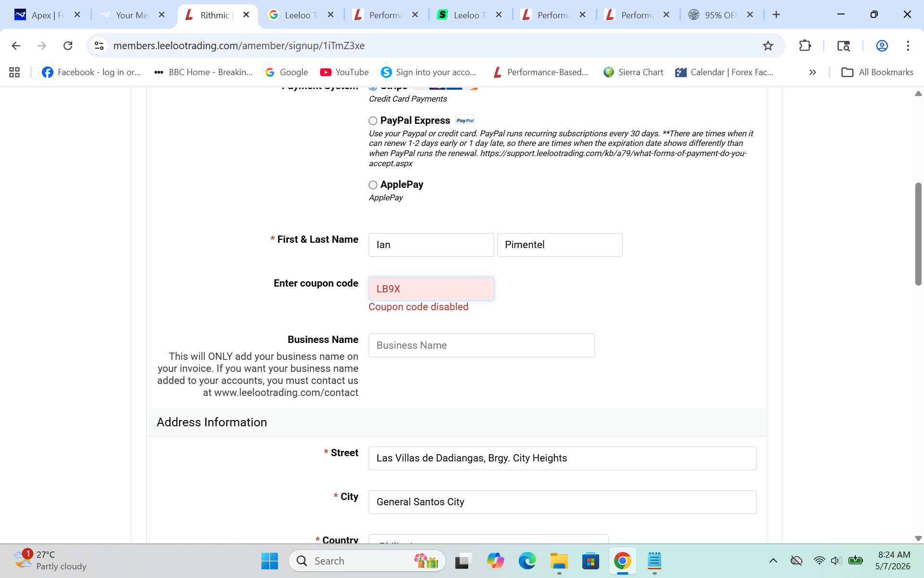Open File Explorer from the taskbar
This screenshot has height=578, width=924.
point(559,561)
